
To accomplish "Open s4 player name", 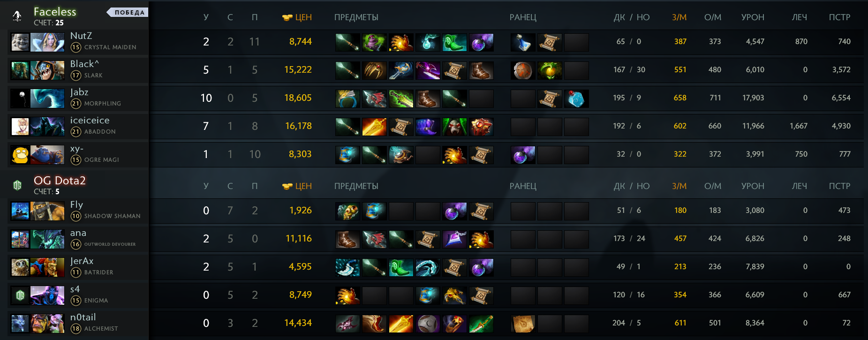I will 75,289.
